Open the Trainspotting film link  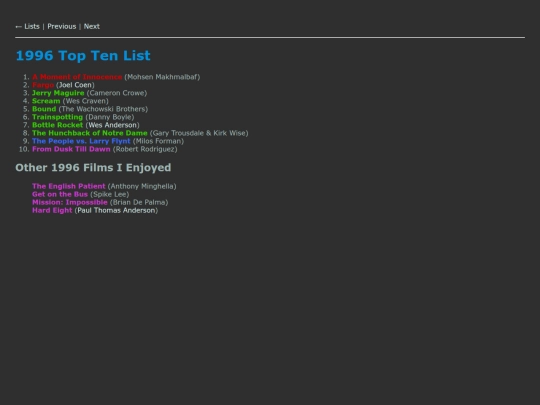click(x=58, y=117)
